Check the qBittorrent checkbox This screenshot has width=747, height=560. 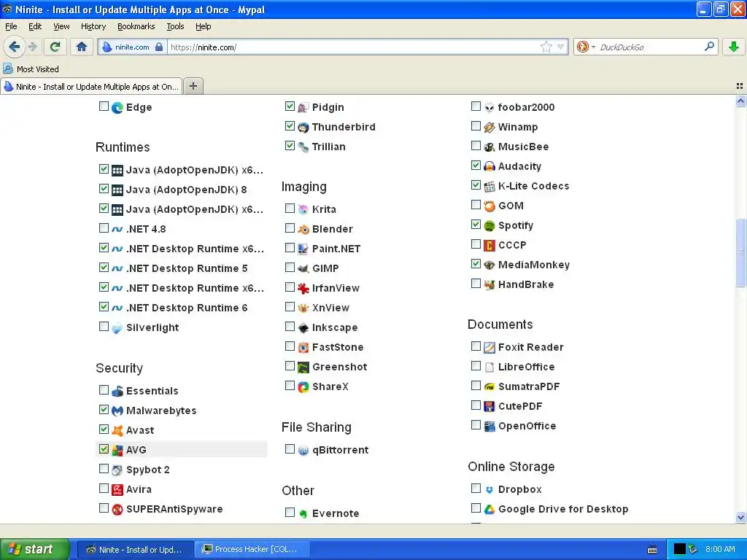290,449
